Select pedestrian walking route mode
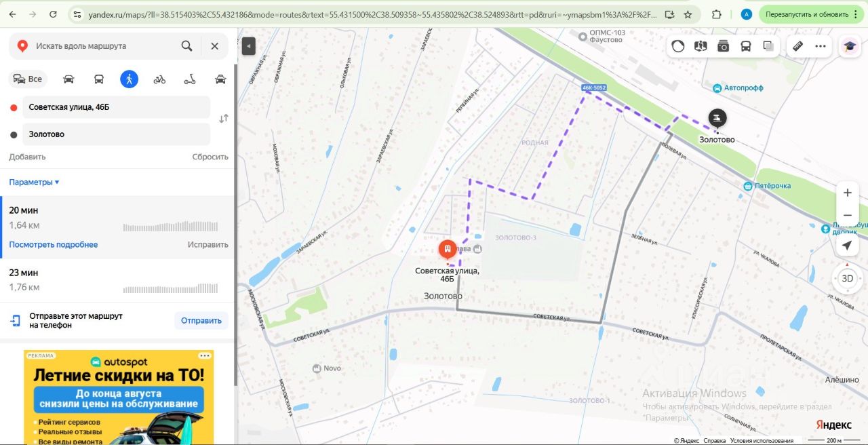 coord(129,79)
